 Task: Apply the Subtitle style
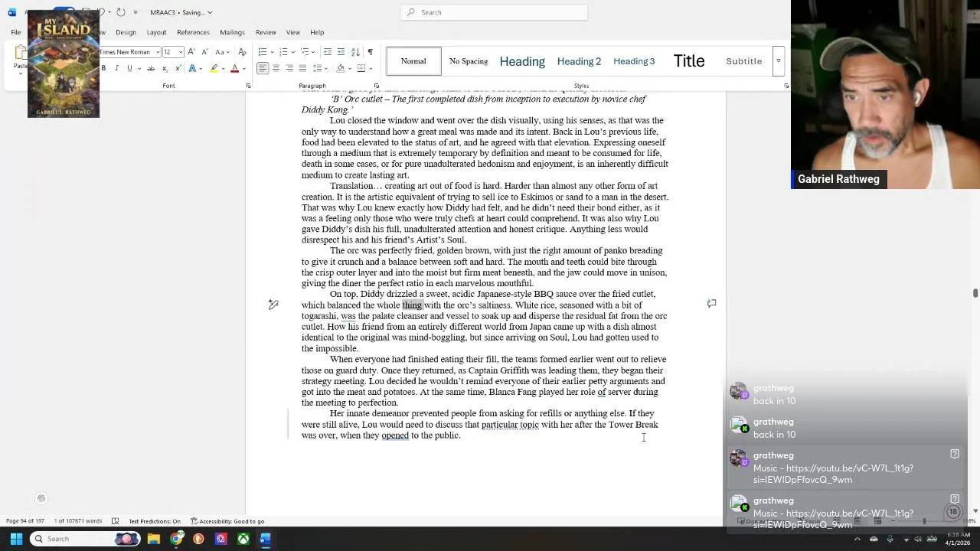[743, 61]
